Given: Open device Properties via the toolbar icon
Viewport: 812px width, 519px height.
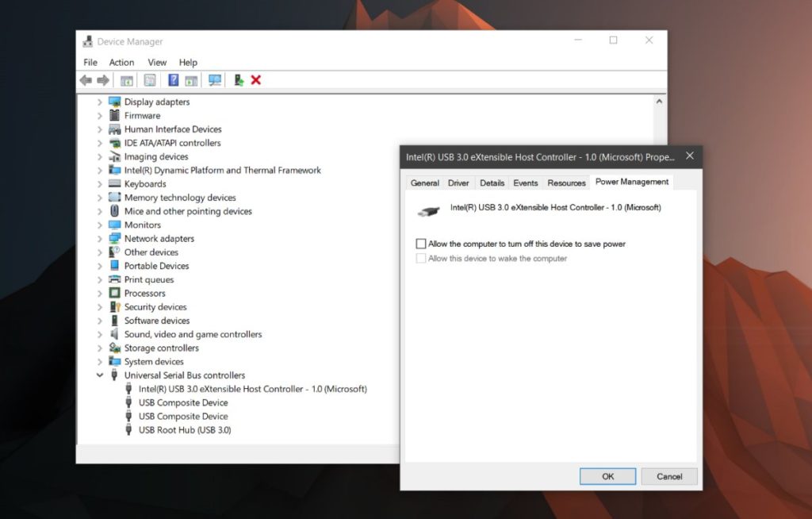Looking at the screenshot, I should pyautogui.click(x=149, y=79).
